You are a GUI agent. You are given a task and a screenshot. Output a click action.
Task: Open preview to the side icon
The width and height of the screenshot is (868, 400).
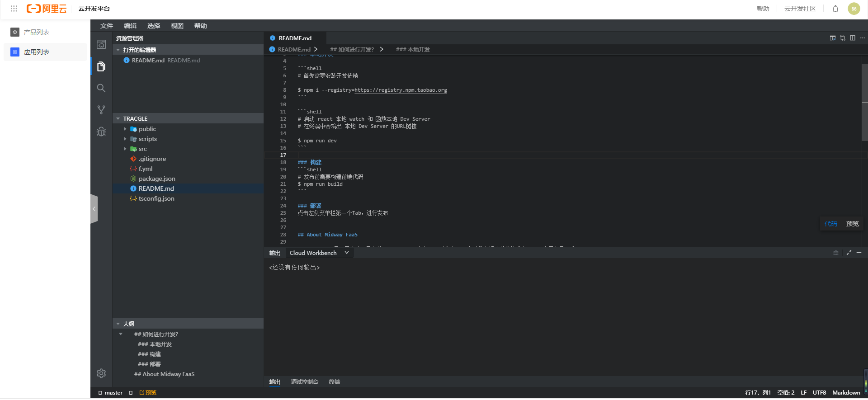point(833,38)
